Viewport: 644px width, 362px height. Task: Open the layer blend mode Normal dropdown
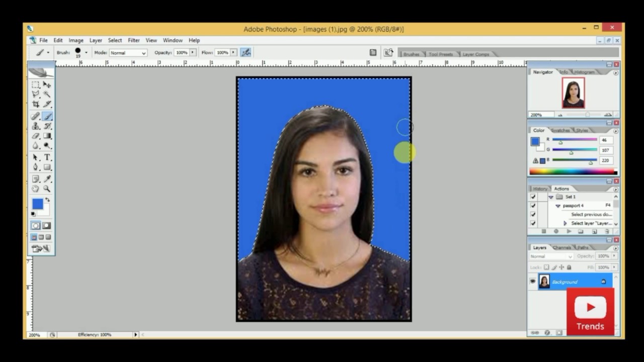[x=550, y=256]
